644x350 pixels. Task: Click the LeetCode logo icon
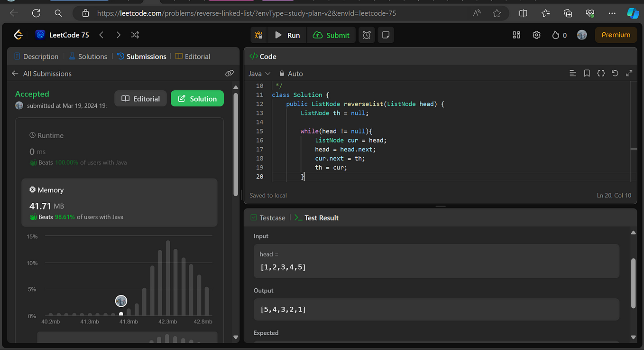pos(18,35)
